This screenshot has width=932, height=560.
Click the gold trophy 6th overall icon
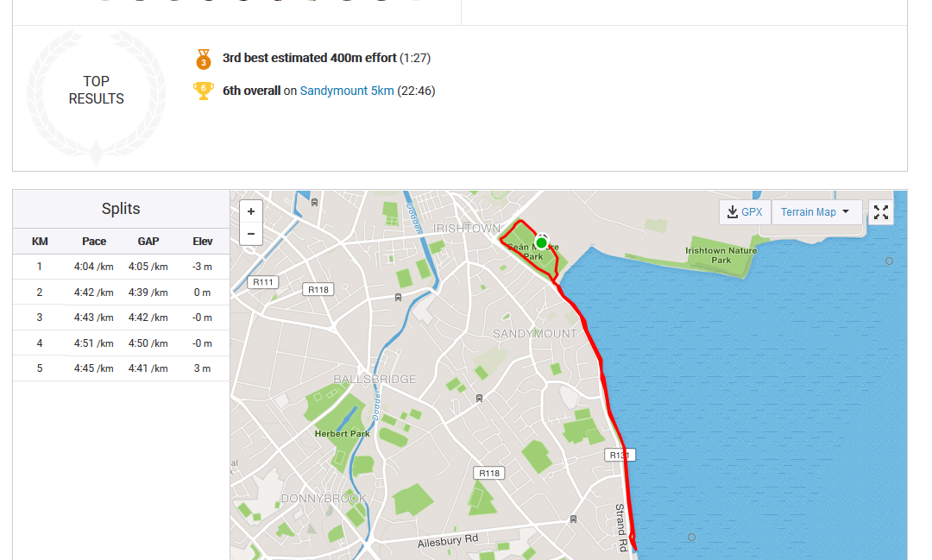click(204, 91)
